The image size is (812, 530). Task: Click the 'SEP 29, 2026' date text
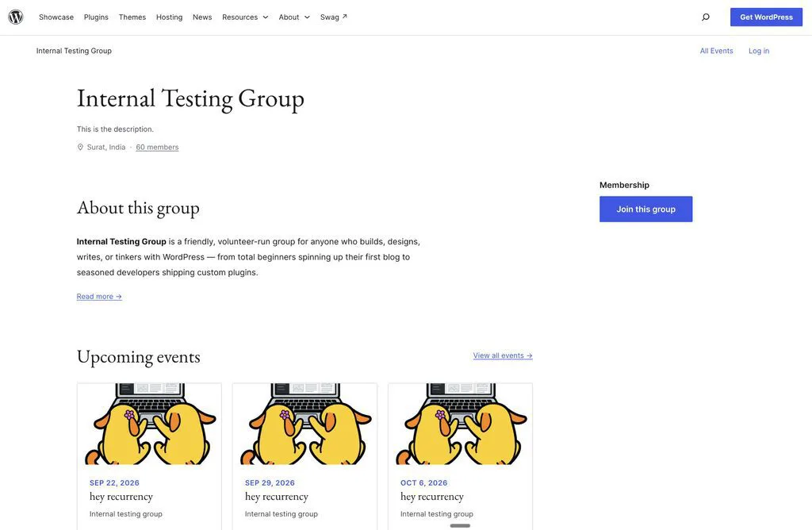point(270,483)
